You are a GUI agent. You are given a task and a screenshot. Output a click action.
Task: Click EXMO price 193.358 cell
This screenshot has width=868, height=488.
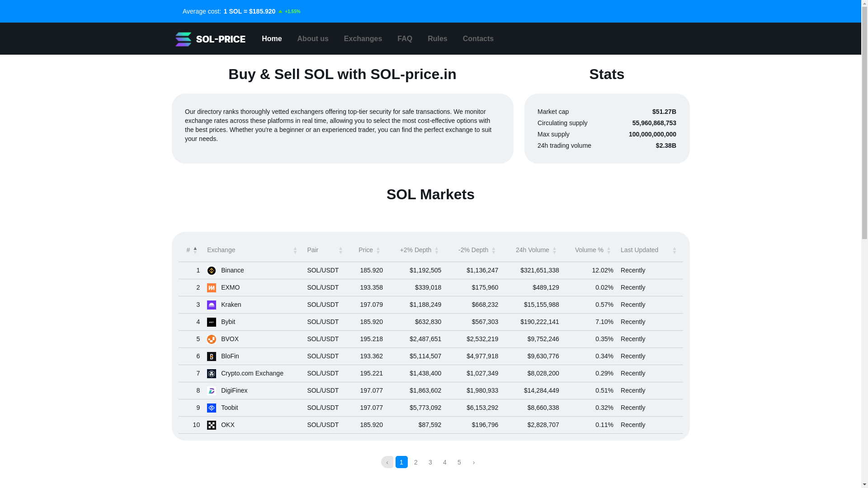pyautogui.click(x=371, y=287)
